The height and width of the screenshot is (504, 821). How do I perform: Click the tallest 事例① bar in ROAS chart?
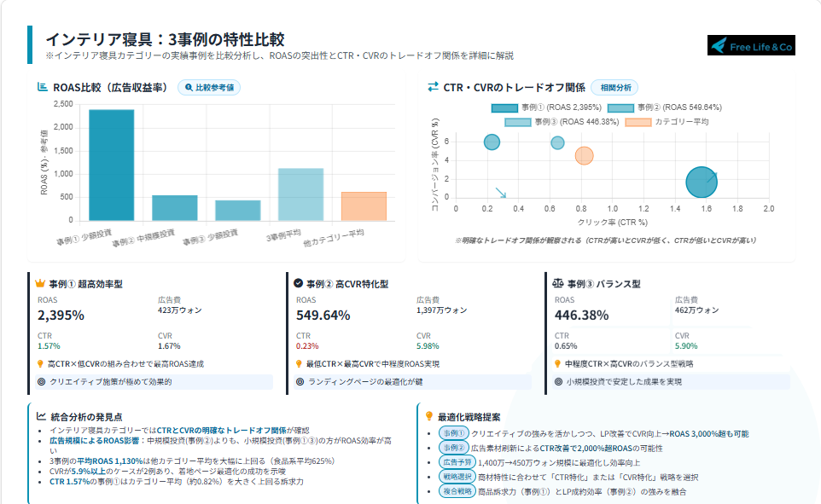pos(112,165)
